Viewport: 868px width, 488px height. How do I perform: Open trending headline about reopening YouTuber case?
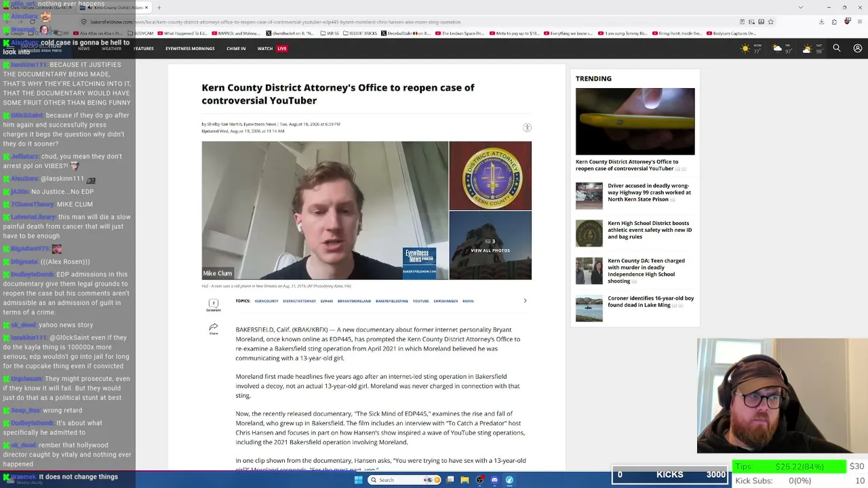point(627,165)
